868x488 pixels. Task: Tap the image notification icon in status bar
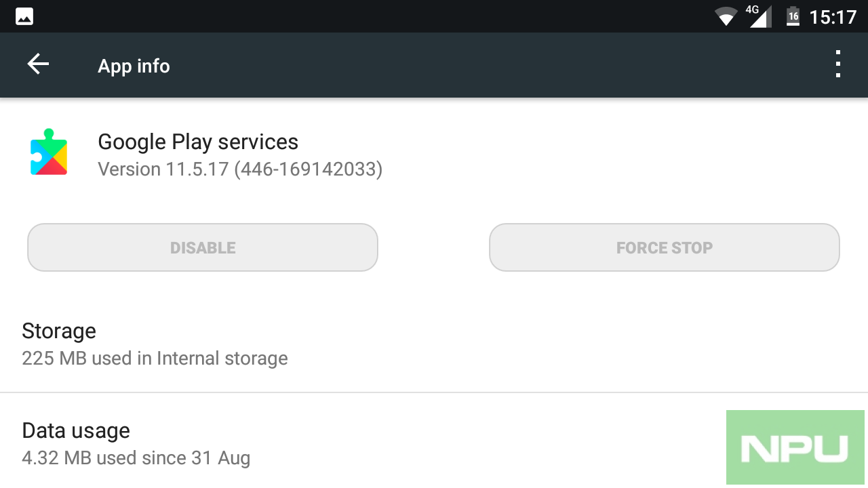click(24, 16)
